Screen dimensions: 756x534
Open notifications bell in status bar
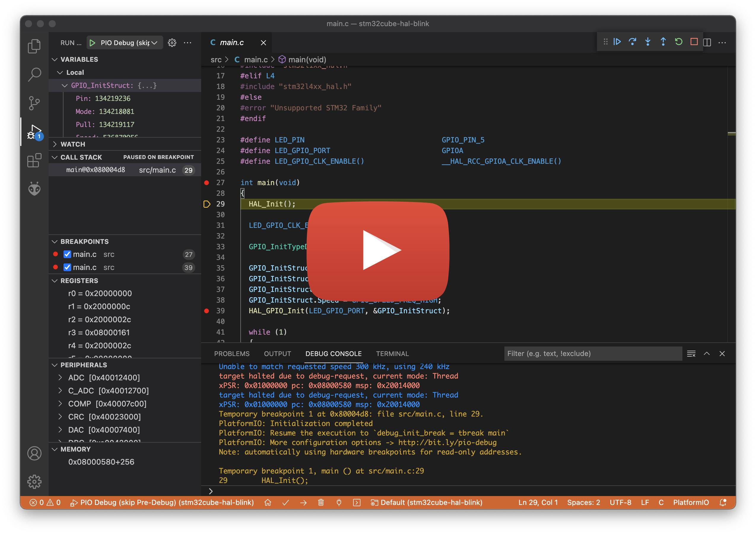[x=723, y=503]
